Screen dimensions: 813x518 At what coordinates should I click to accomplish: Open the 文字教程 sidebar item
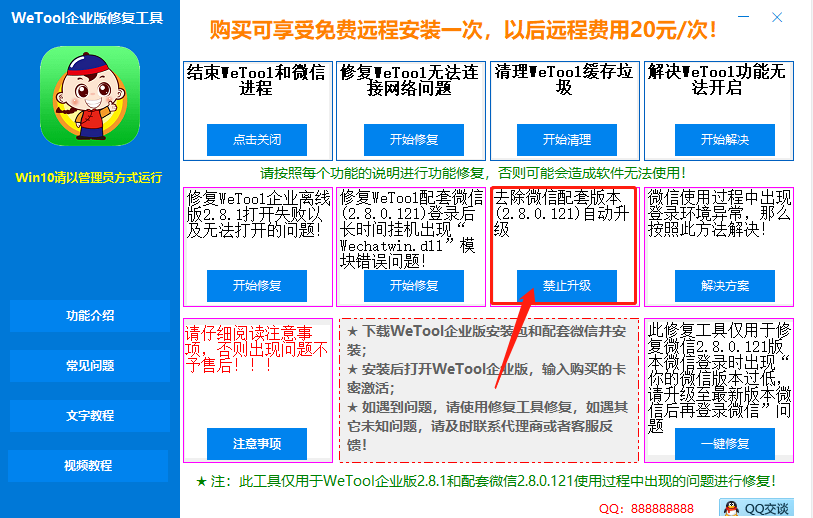pyautogui.click(x=90, y=416)
